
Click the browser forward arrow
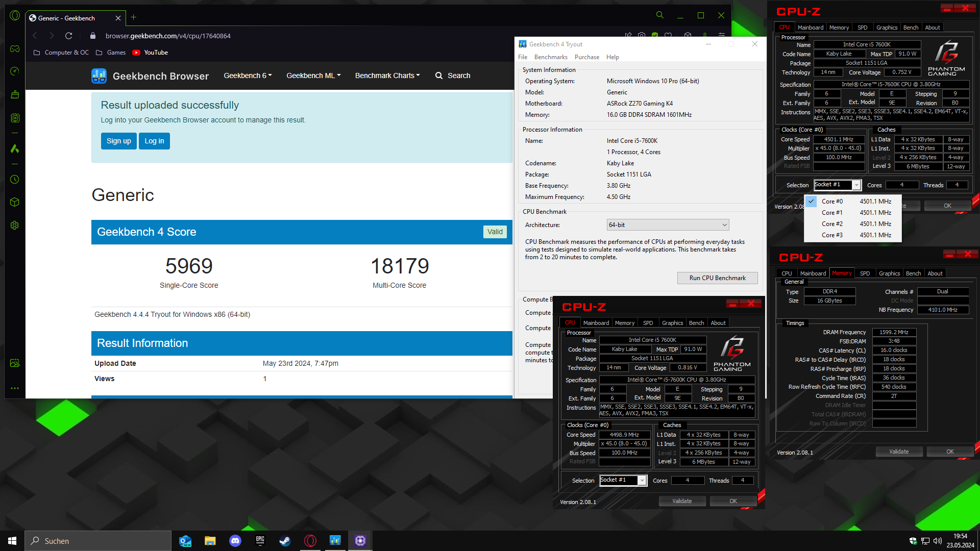pyautogui.click(x=52, y=36)
